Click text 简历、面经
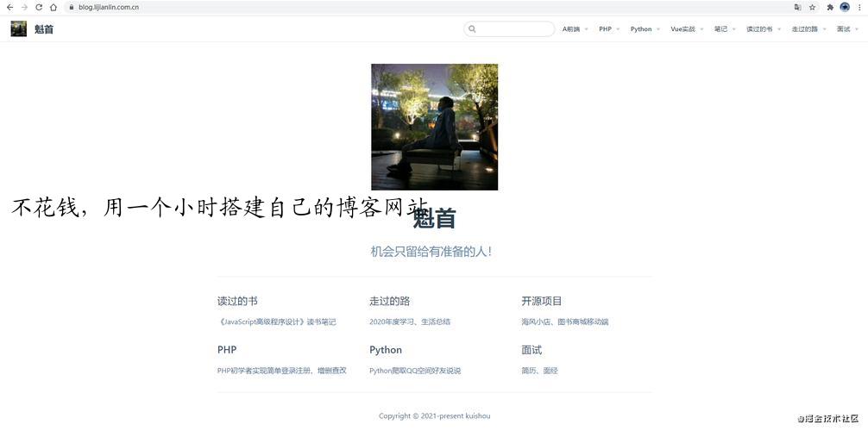The width and height of the screenshot is (868, 431). pyautogui.click(x=539, y=371)
